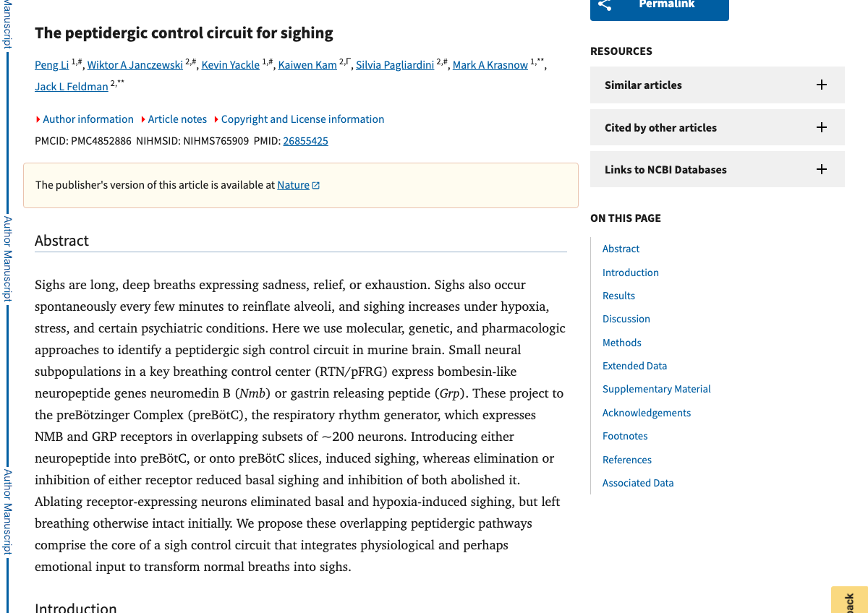Click the red arrow before Article notes
The height and width of the screenshot is (613, 868).
(143, 119)
